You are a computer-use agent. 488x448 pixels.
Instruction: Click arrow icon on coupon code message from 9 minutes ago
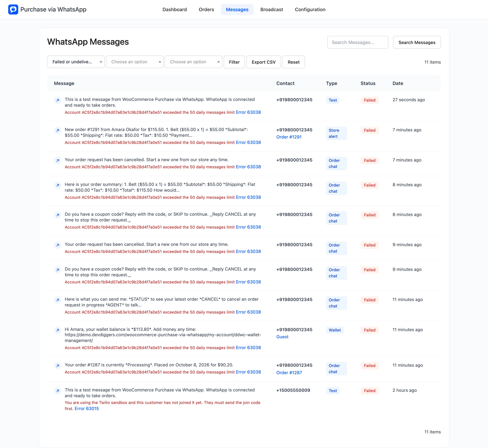[x=57, y=270]
